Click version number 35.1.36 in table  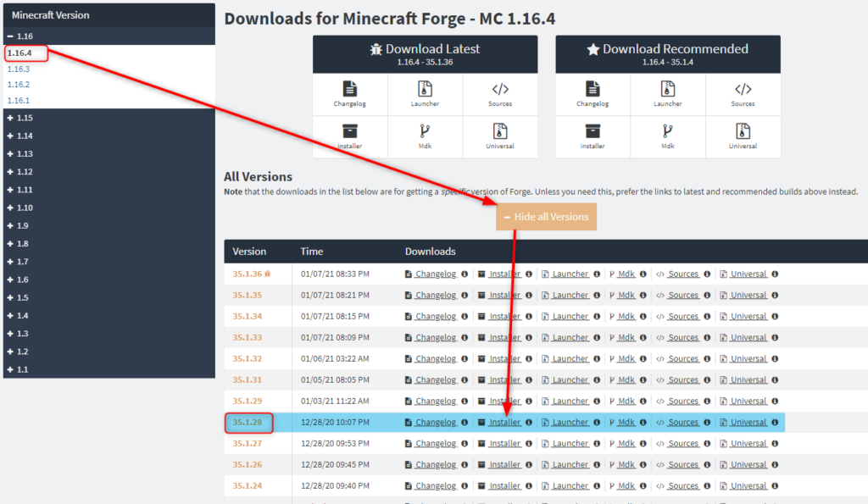[247, 274]
